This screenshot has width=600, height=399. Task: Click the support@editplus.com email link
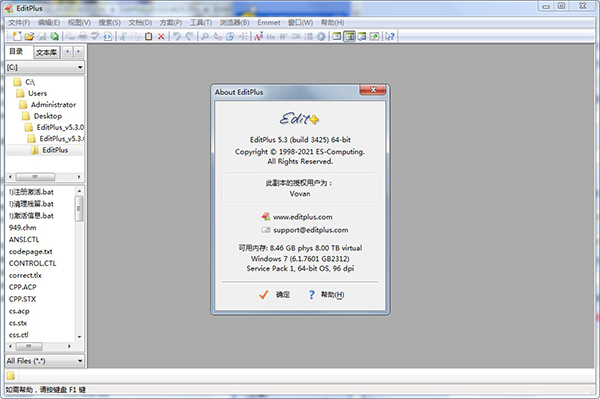311,230
